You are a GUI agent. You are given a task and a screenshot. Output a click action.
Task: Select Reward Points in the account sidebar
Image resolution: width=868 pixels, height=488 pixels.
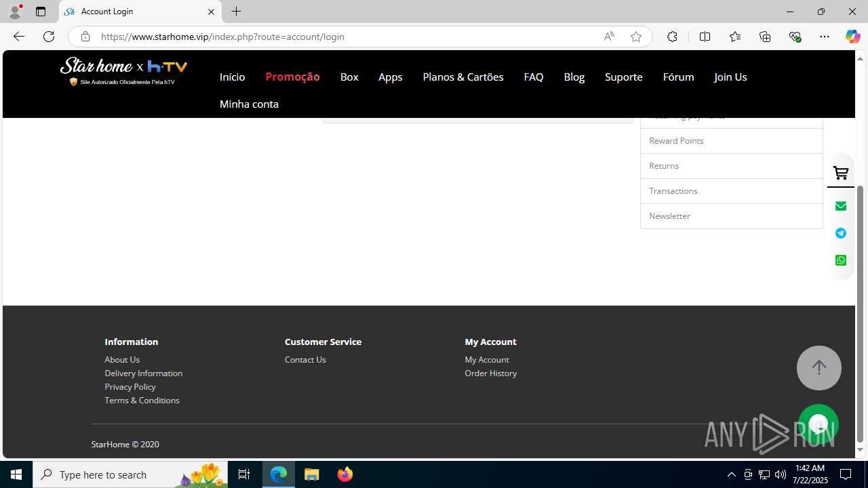(x=732, y=141)
